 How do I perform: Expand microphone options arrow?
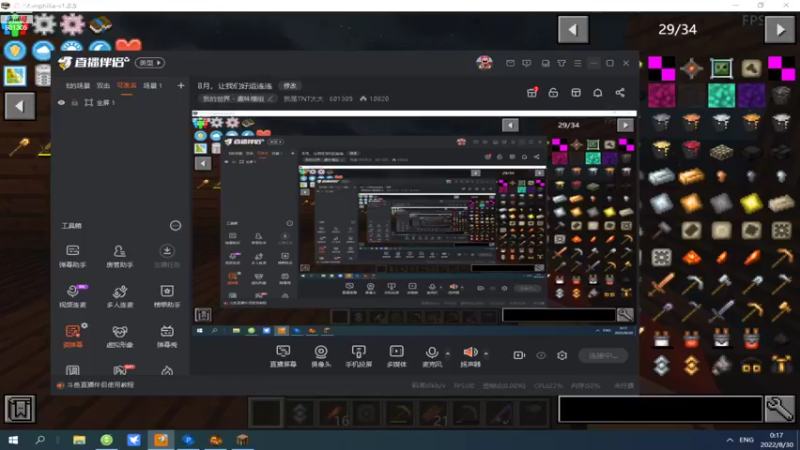(447, 353)
